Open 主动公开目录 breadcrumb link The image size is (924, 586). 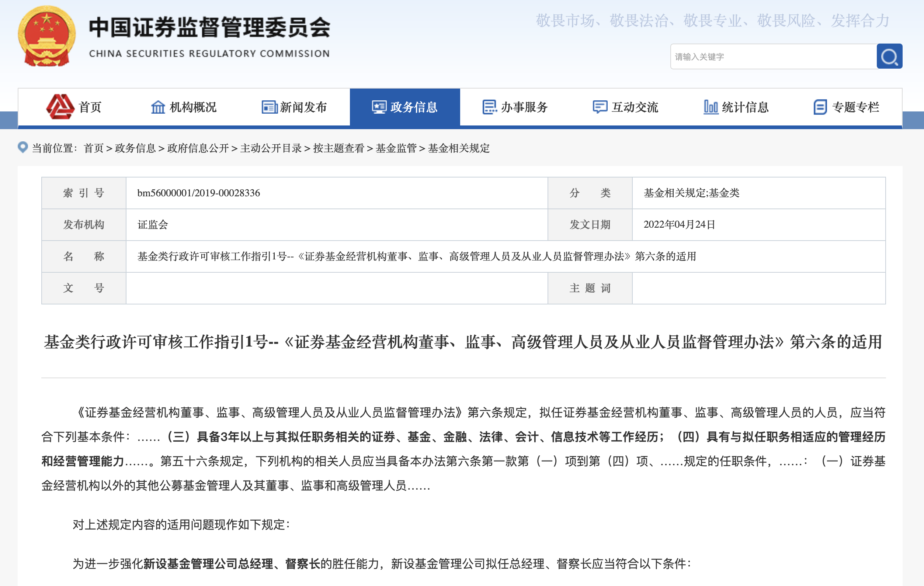271,148
